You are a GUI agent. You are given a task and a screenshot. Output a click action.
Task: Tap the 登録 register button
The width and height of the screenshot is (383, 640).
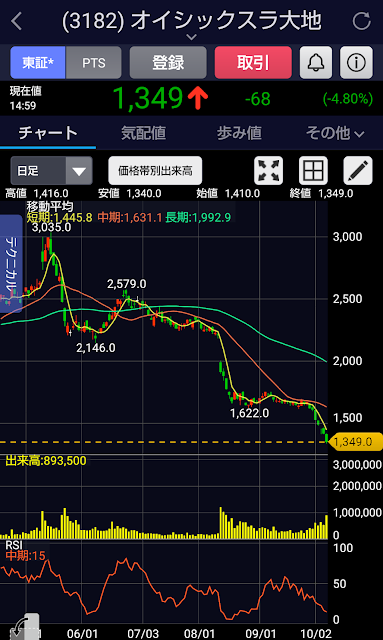click(x=168, y=62)
